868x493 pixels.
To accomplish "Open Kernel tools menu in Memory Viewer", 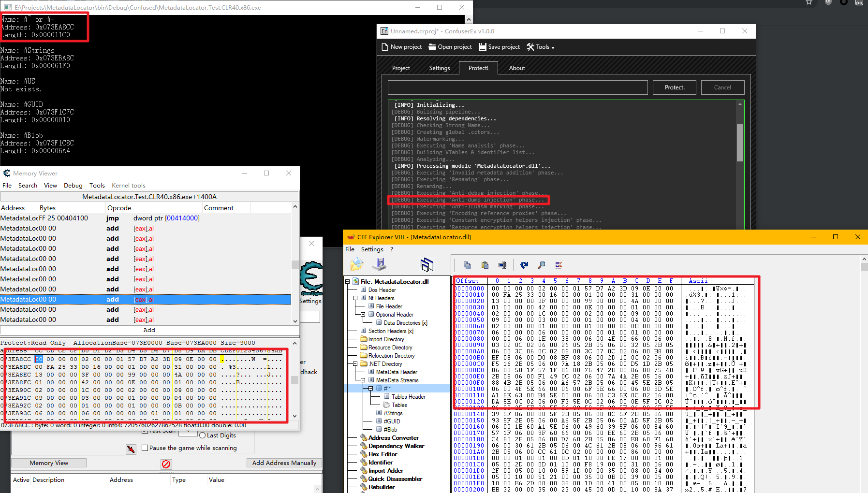I will click(x=128, y=186).
